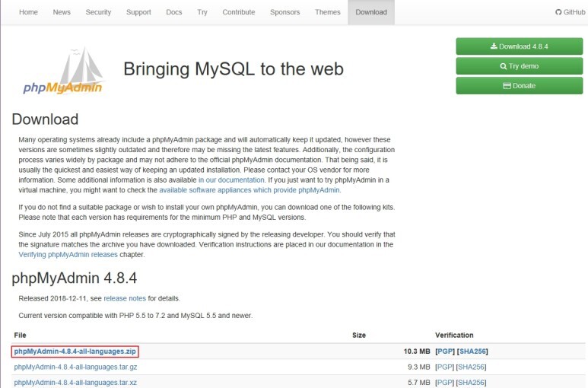Click the green Download 4.8.4 button

click(x=520, y=46)
